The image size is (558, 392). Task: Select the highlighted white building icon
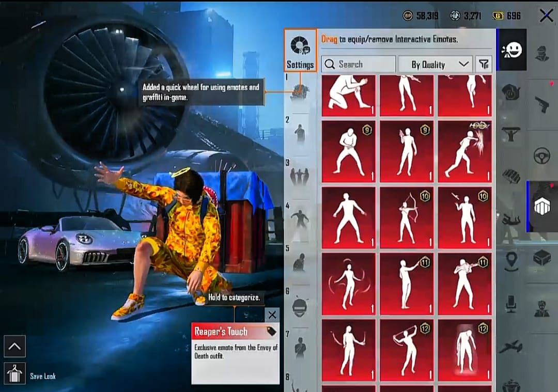pyautogui.click(x=542, y=206)
